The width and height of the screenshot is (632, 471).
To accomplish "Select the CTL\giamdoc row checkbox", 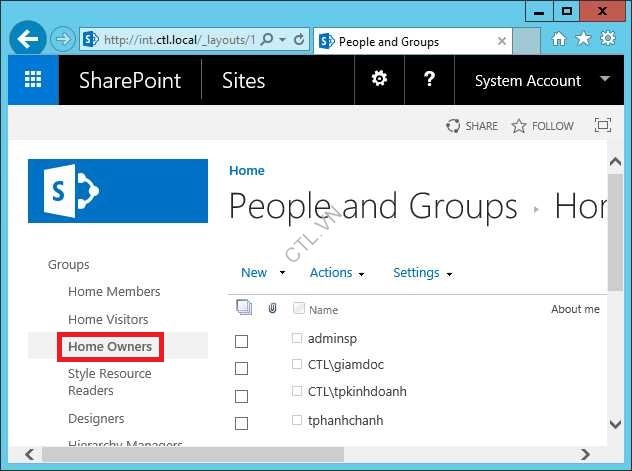I will point(241,368).
